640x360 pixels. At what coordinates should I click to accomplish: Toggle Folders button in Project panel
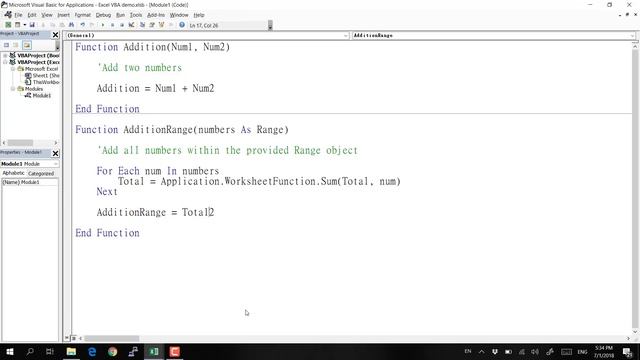27,45
